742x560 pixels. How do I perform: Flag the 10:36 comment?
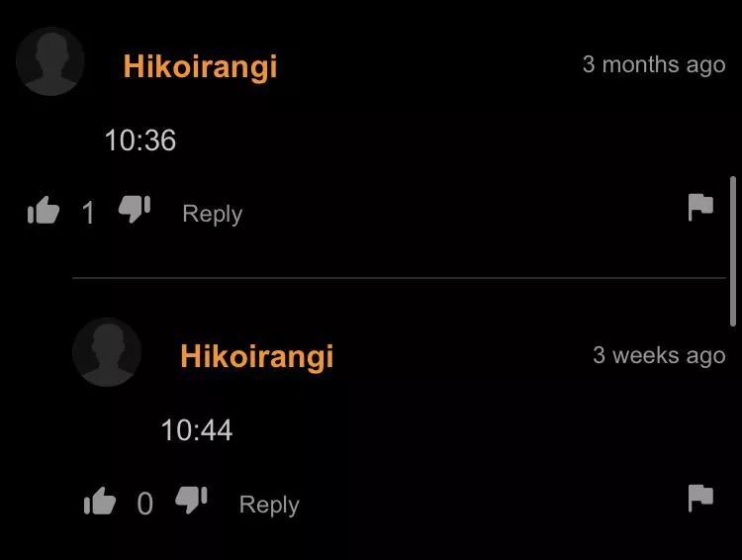pyautogui.click(x=700, y=207)
